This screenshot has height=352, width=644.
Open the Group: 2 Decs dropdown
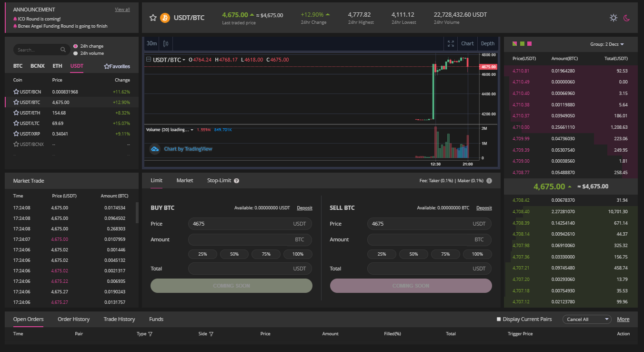click(607, 44)
